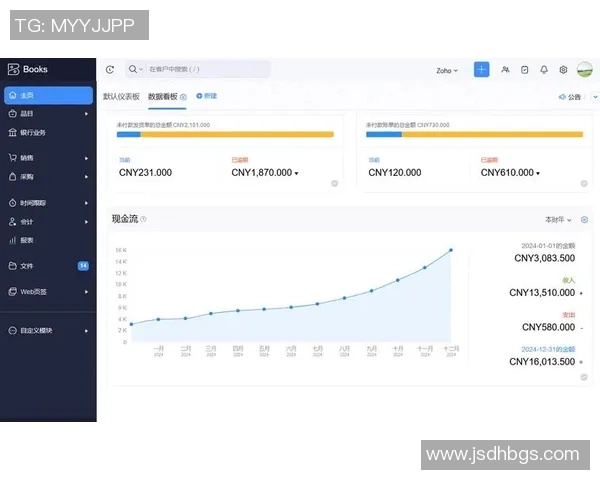
Task: Open the cash flow chart settings icon
Action: coord(585,219)
